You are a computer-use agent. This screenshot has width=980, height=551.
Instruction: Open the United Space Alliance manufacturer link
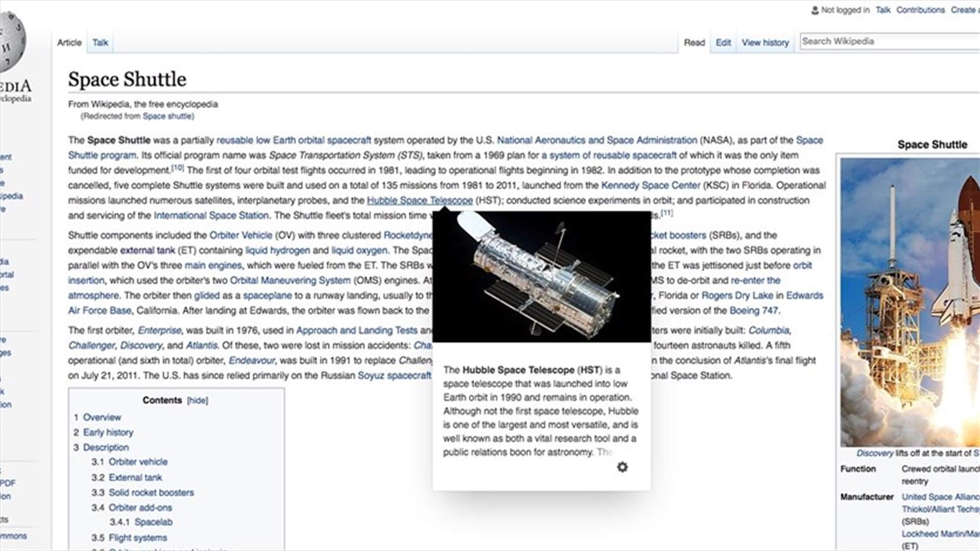[x=940, y=497]
